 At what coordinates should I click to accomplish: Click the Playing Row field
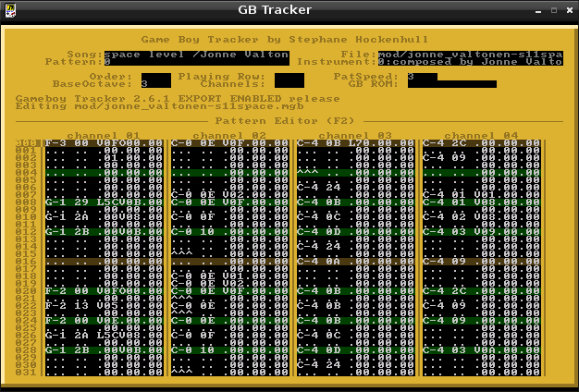pyautogui.click(x=290, y=77)
